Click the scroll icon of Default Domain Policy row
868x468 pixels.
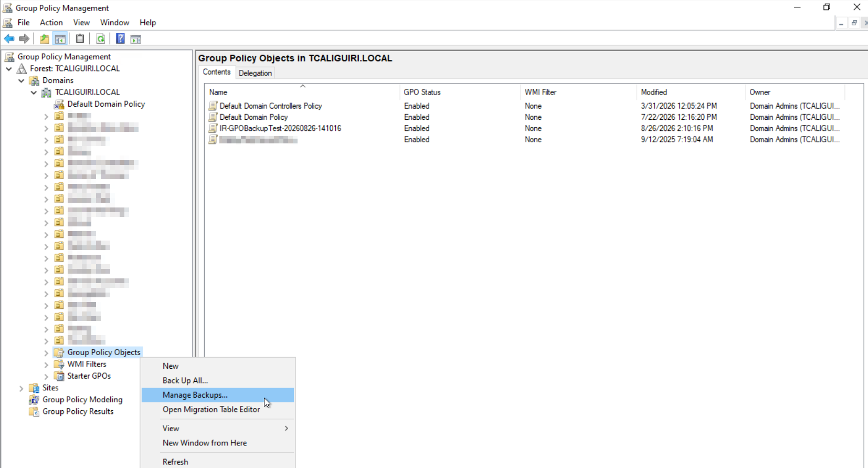click(213, 117)
